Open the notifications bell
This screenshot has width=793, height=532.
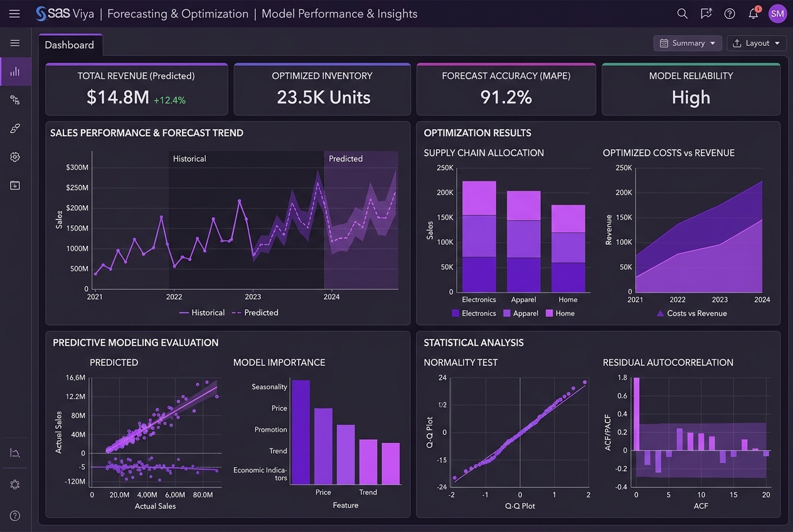pyautogui.click(x=753, y=14)
